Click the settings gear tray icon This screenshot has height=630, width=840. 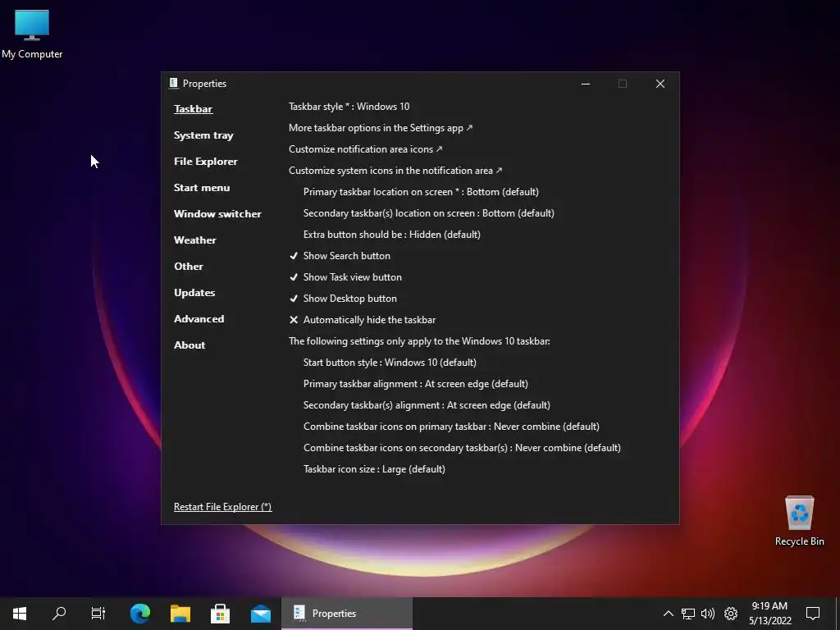(731, 614)
